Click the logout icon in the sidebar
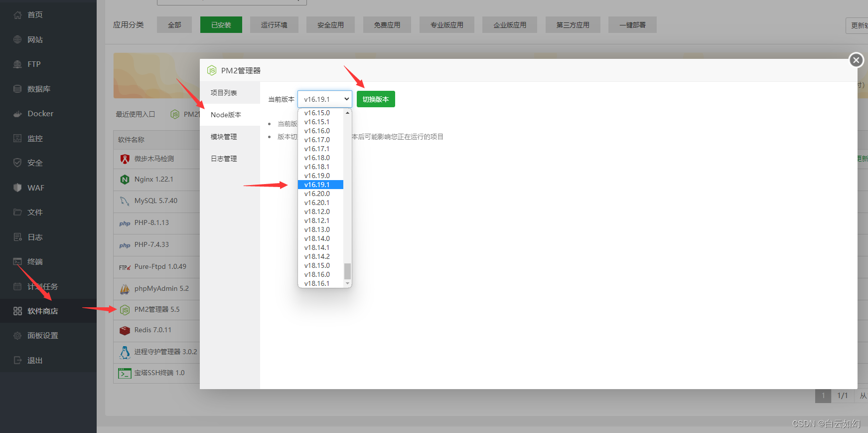The height and width of the screenshot is (433, 868). point(17,360)
